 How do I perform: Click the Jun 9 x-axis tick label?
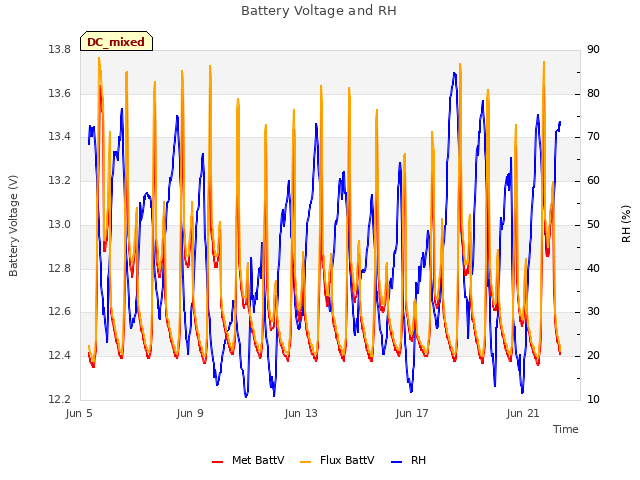190,413
